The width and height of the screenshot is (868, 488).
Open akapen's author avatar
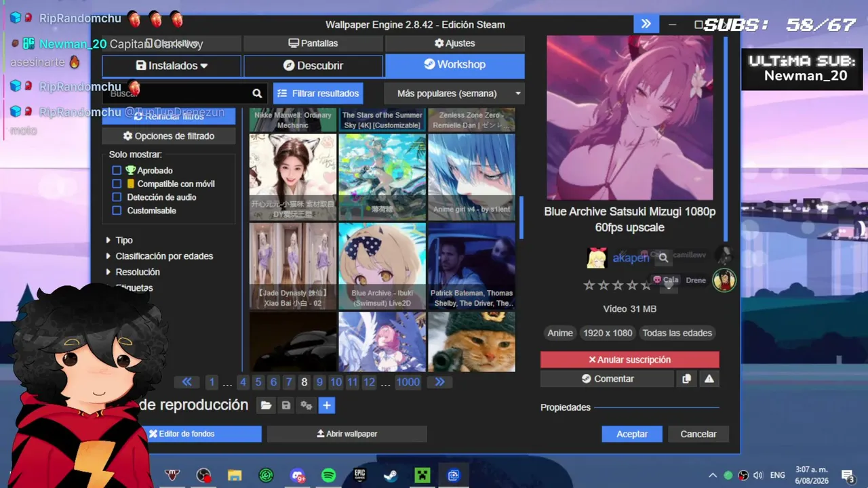[x=596, y=258]
